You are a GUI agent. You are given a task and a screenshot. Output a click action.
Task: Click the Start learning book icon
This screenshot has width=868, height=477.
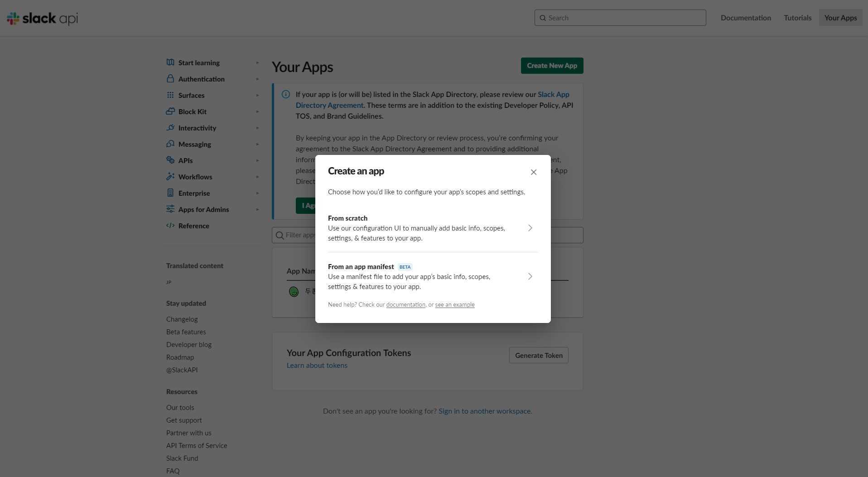click(170, 63)
